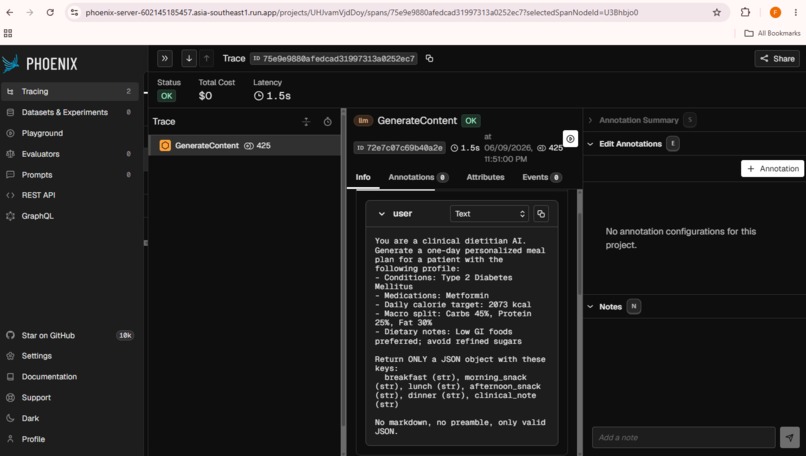Switch to the Attributes tab
This screenshot has height=456, width=806.
coord(485,177)
